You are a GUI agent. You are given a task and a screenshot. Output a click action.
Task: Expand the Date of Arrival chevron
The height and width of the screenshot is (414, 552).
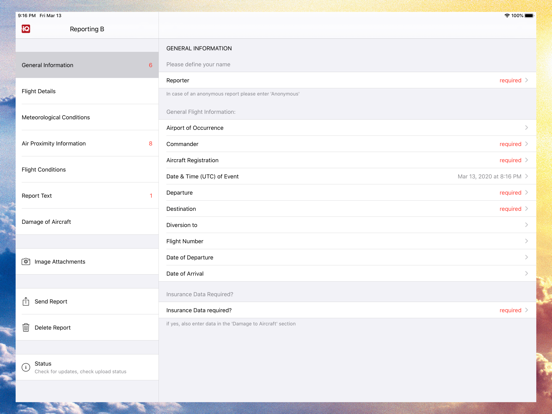click(527, 273)
